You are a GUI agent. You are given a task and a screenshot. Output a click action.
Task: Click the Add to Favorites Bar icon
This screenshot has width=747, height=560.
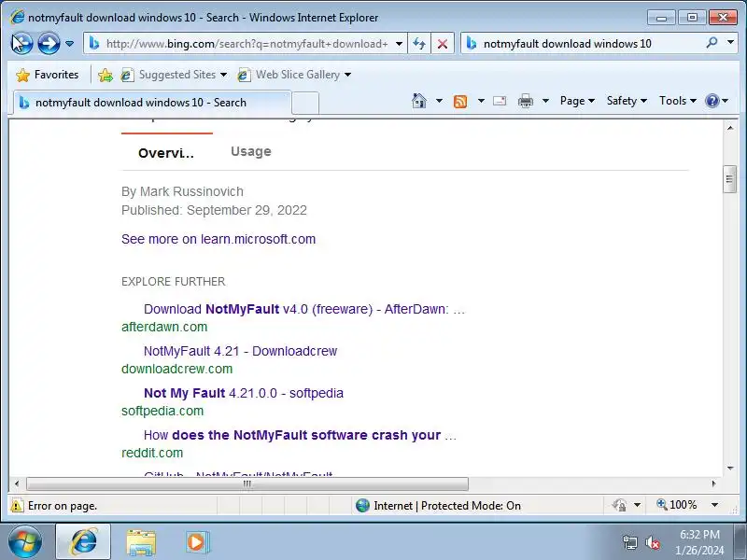[x=106, y=75]
